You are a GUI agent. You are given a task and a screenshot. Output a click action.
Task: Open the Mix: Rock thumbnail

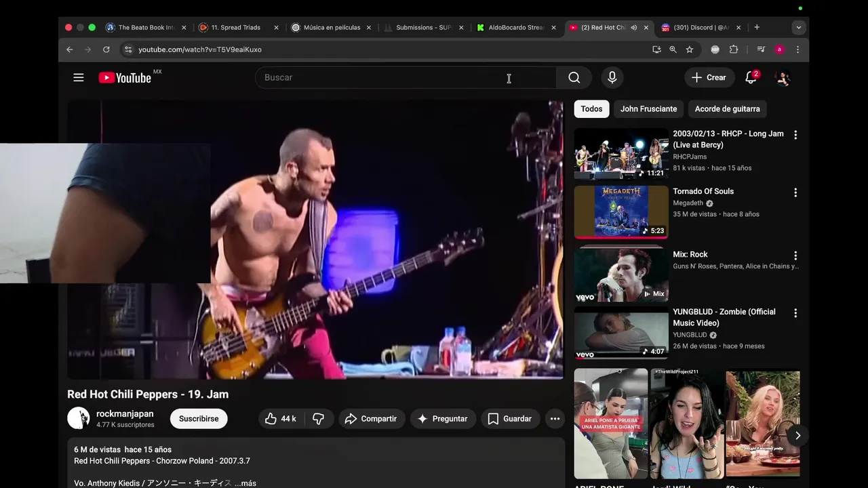point(621,274)
